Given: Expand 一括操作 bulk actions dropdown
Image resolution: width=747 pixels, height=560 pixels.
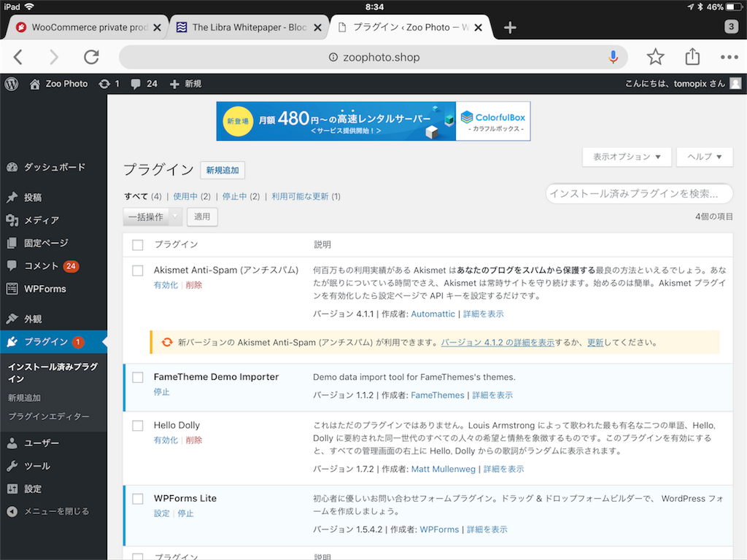Looking at the screenshot, I should coord(152,217).
